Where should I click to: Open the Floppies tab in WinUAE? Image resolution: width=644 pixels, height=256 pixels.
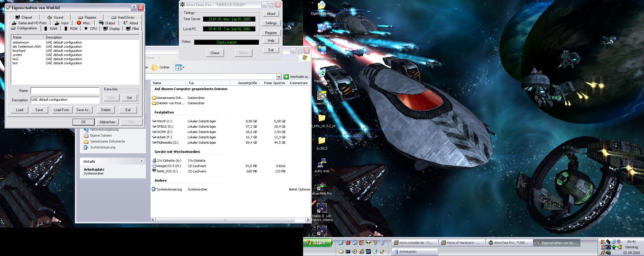click(x=87, y=17)
